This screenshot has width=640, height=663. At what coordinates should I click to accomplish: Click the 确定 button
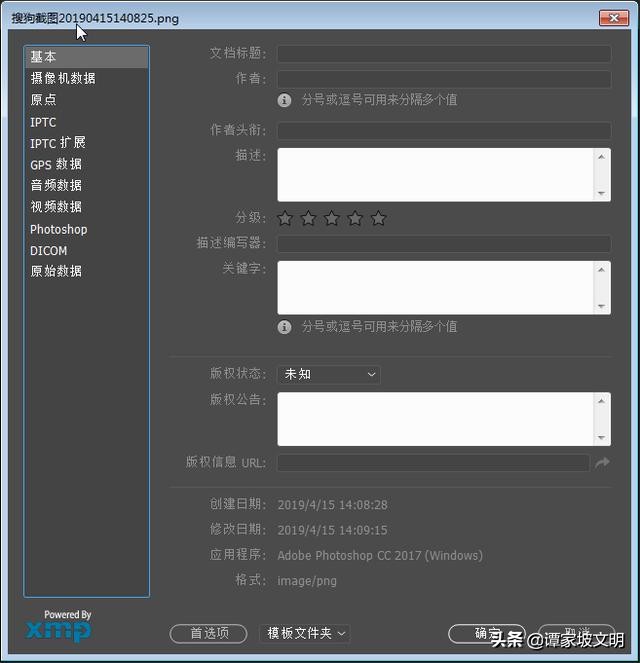point(487,633)
